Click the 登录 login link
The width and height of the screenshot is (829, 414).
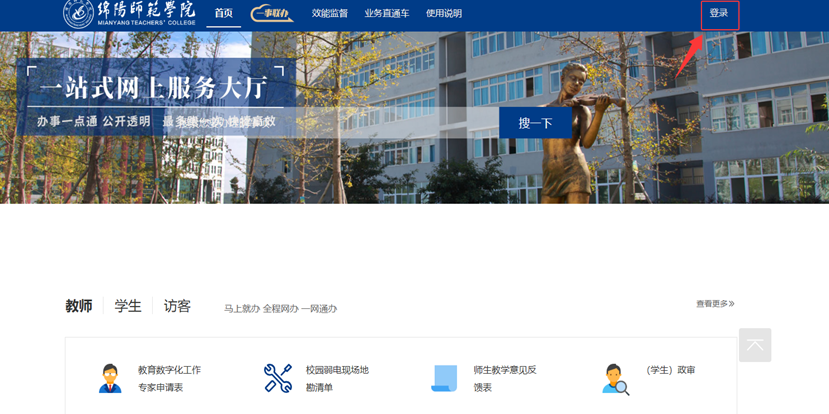click(x=719, y=14)
